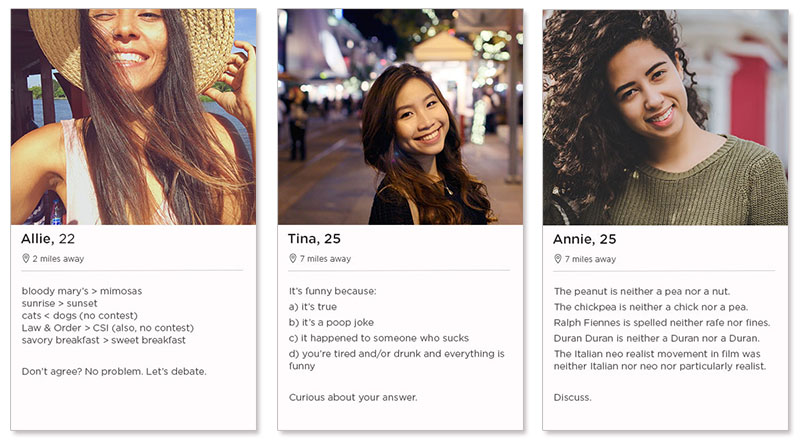Click Tina's '7 miles away' distance text
The image size is (800, 441).
(327, 258)
